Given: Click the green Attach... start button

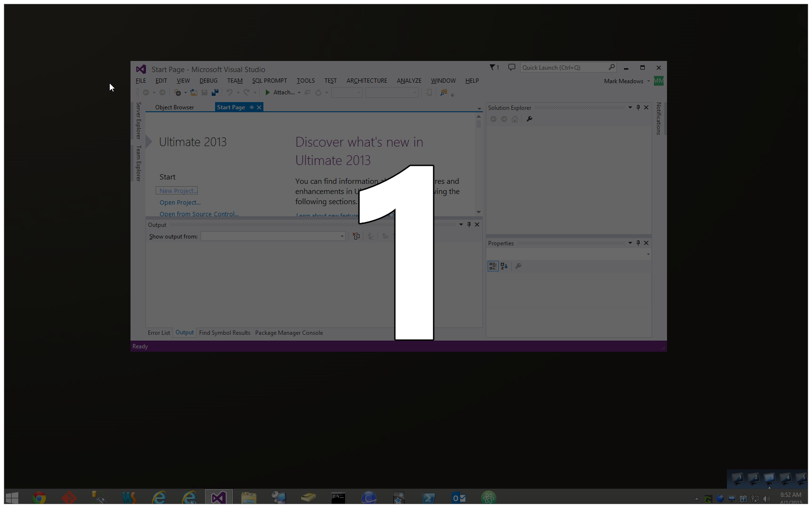Looking at the screenshot, I should point(268,92).
